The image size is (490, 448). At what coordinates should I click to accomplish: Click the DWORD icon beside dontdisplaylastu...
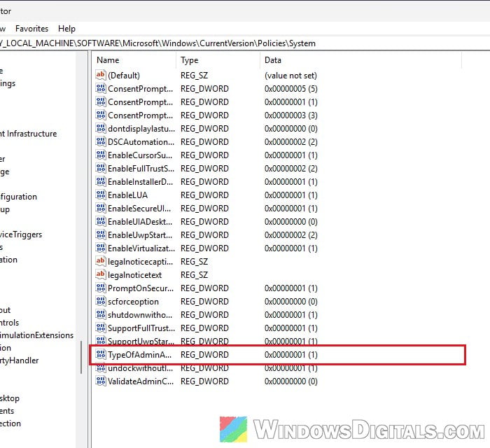tap(101, 128)
